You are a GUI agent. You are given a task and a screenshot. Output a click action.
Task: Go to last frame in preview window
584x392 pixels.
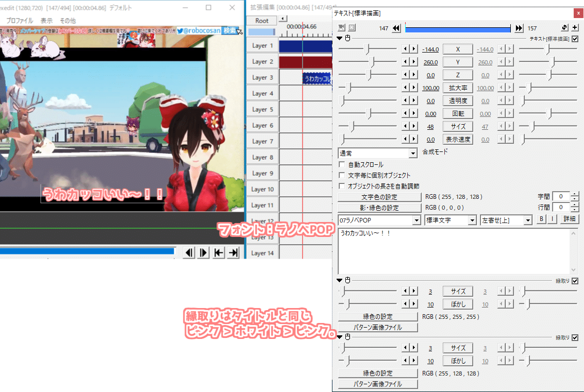tap(233, 253)
